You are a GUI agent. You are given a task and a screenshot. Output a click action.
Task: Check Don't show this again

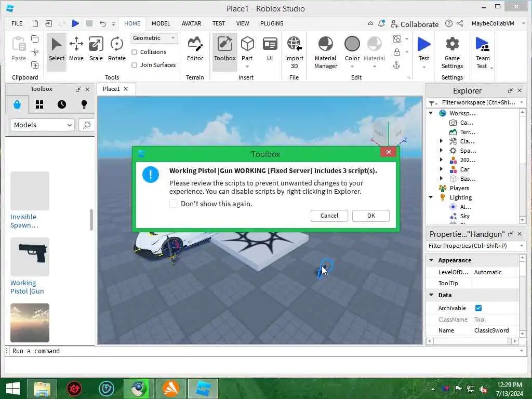[174, 204]
